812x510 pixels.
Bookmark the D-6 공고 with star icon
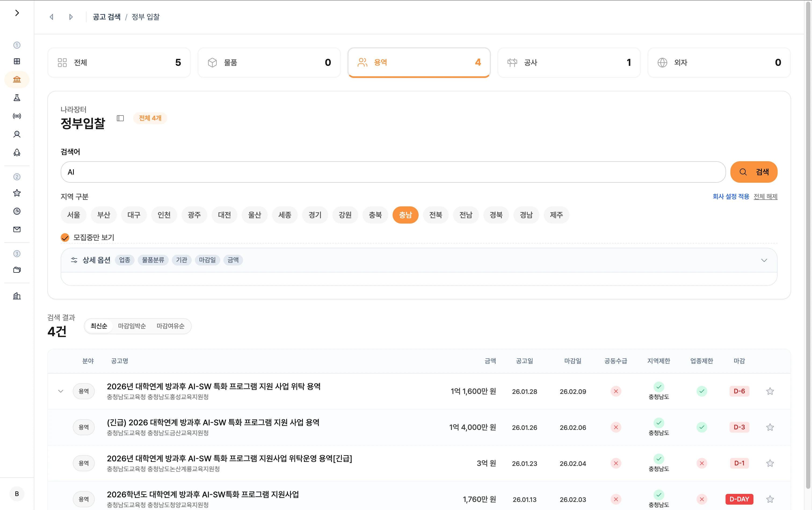770,391
